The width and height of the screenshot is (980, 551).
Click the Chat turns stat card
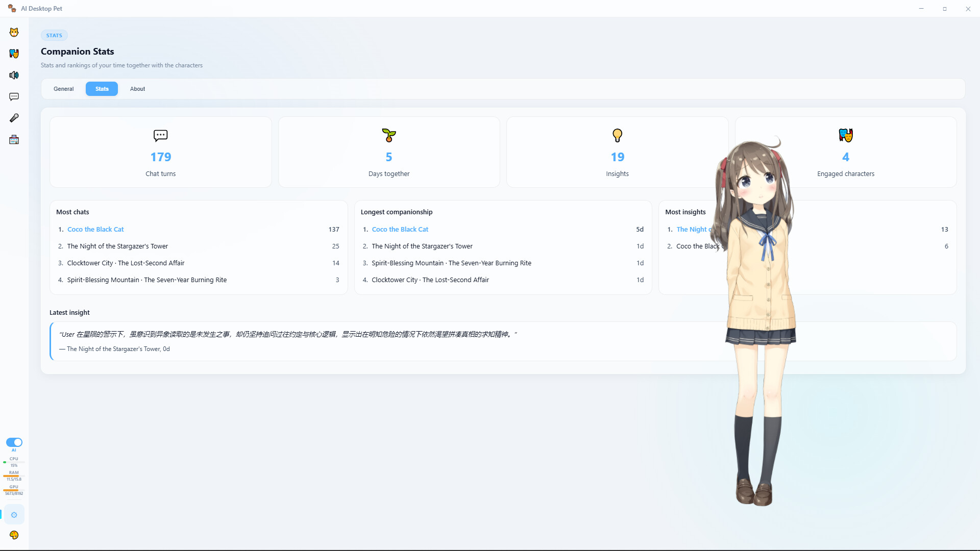point(160,152)
